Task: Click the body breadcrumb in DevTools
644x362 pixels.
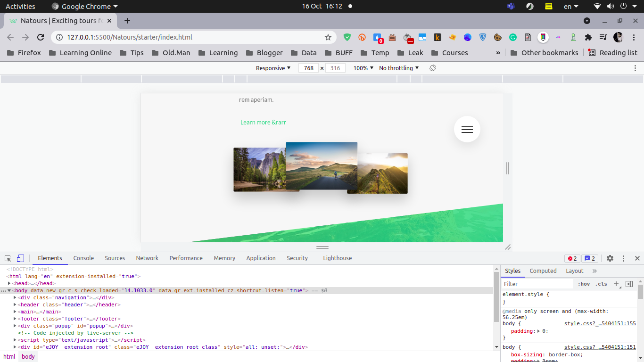Action: 28,357
